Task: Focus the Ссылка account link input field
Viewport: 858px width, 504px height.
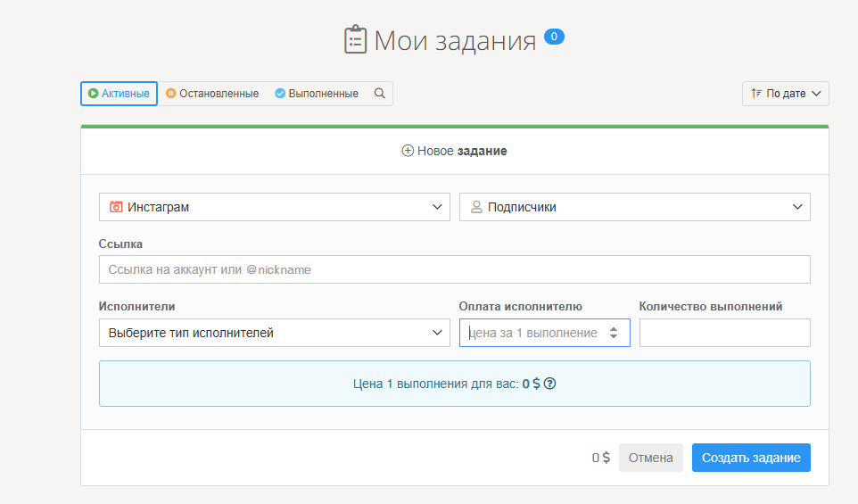Action: click(454, 269)
